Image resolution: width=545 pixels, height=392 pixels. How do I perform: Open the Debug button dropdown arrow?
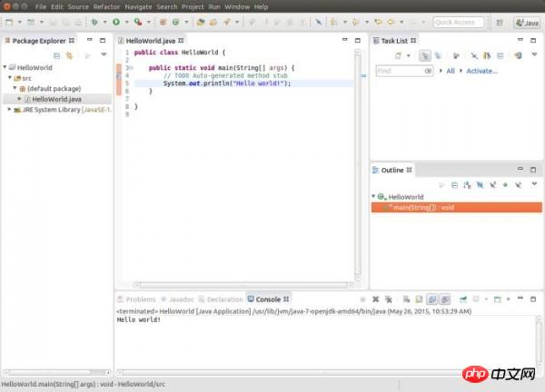click(105, 22)
